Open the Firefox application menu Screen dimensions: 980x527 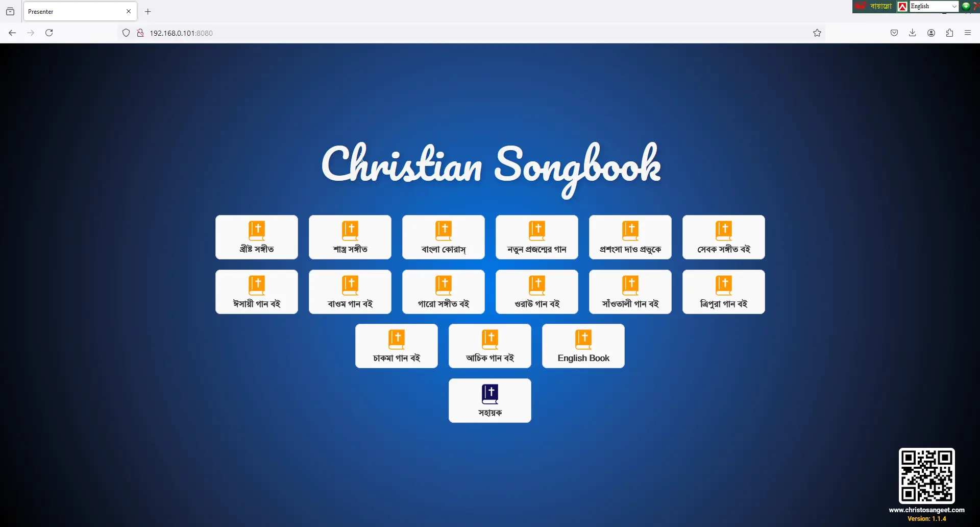pos(968,33)
